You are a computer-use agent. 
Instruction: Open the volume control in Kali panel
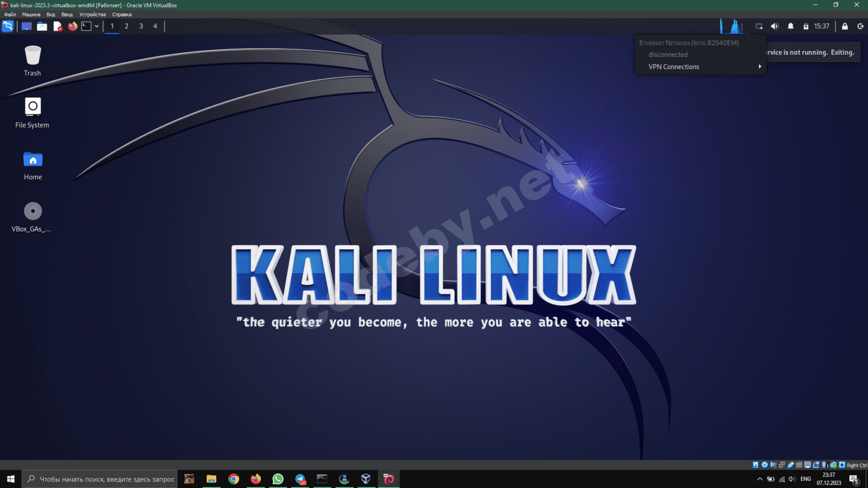[775, 26]
